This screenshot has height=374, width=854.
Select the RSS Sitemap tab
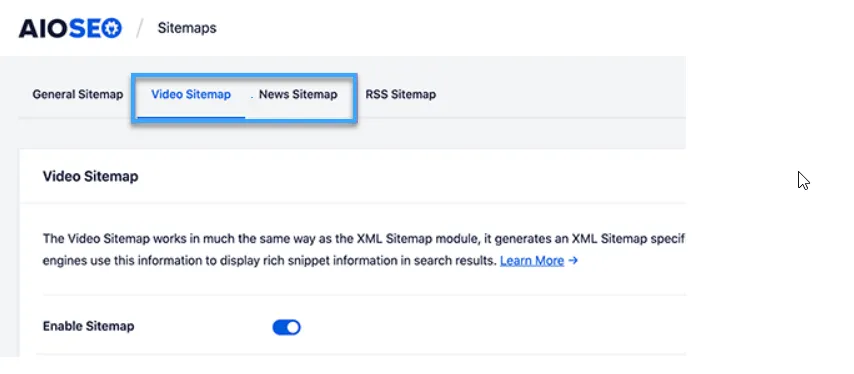pyautogui.click(x=400, y=94)
